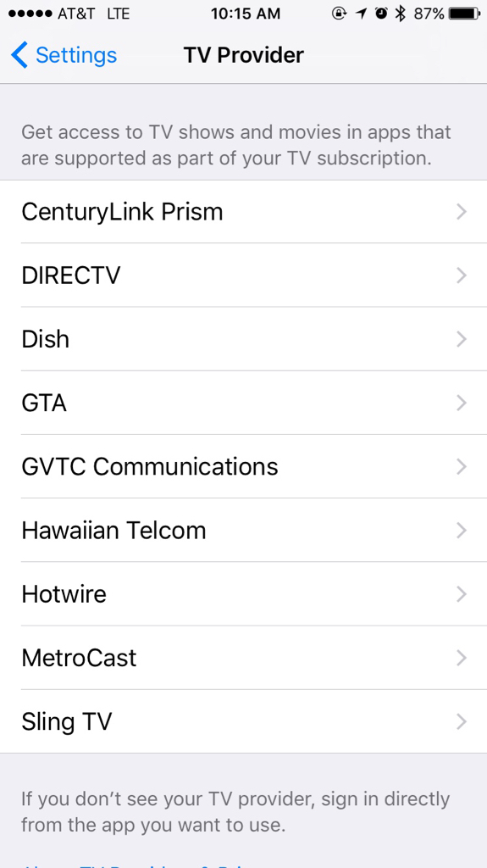Select Dish from provider list

(x=244, y=339)
